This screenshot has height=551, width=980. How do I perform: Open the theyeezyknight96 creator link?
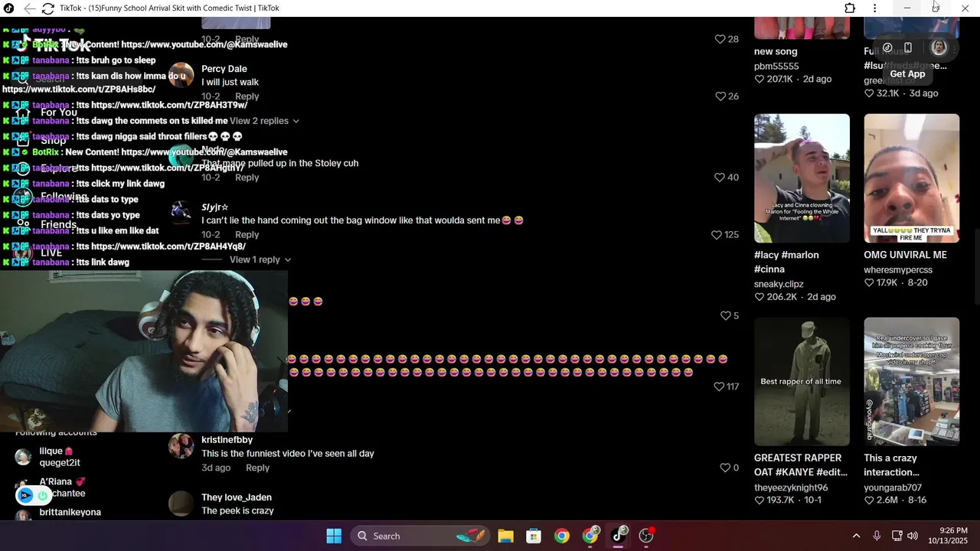point(791,487)
